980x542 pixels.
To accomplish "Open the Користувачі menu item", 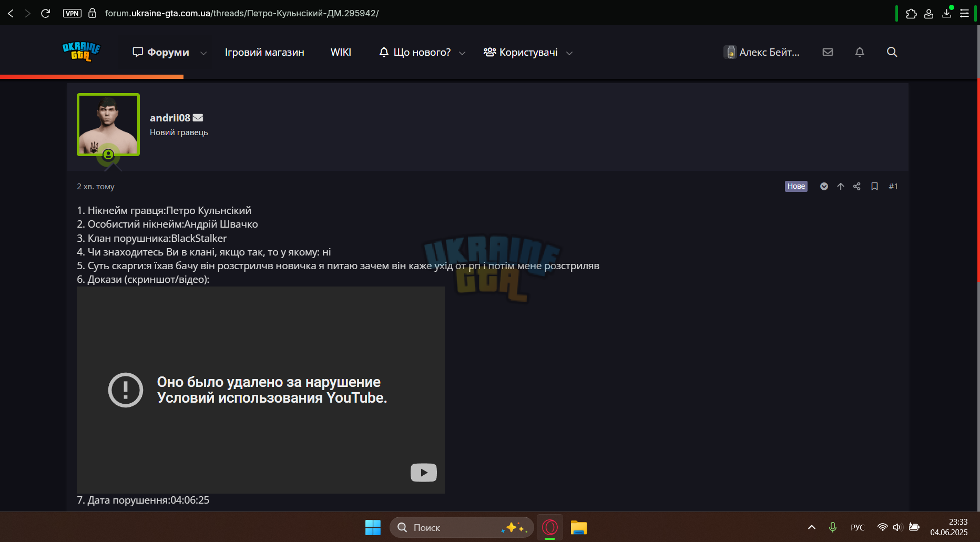I will [520, 52].
